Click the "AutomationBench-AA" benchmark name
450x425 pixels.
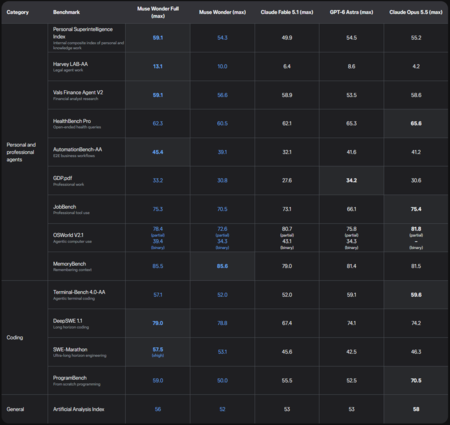click(77, 149)
